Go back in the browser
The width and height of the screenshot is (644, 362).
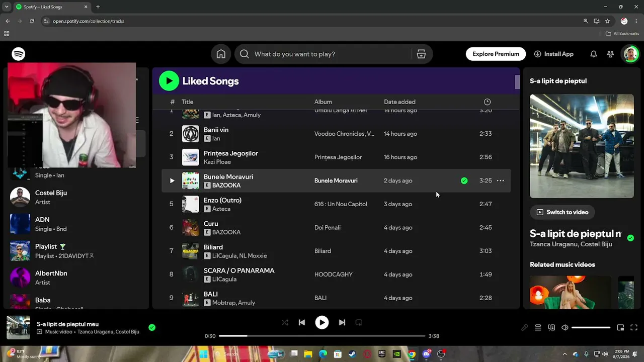click(8, 21)
